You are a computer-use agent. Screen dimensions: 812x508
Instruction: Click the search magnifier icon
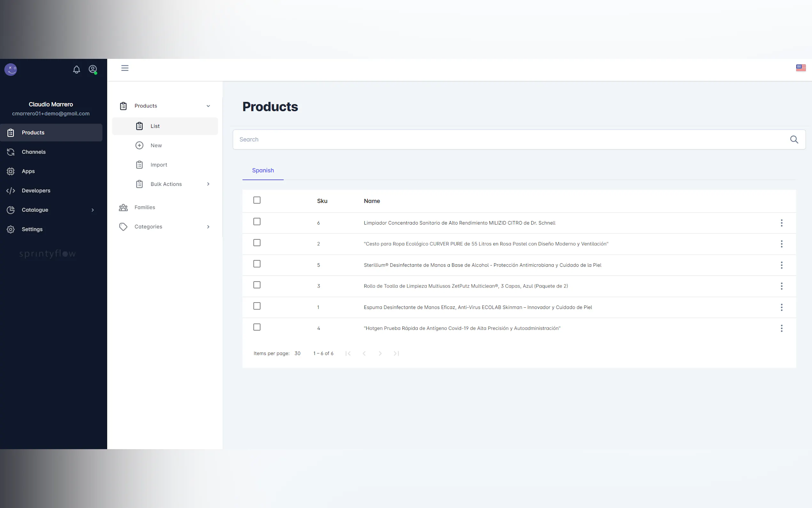coord(794,139)
